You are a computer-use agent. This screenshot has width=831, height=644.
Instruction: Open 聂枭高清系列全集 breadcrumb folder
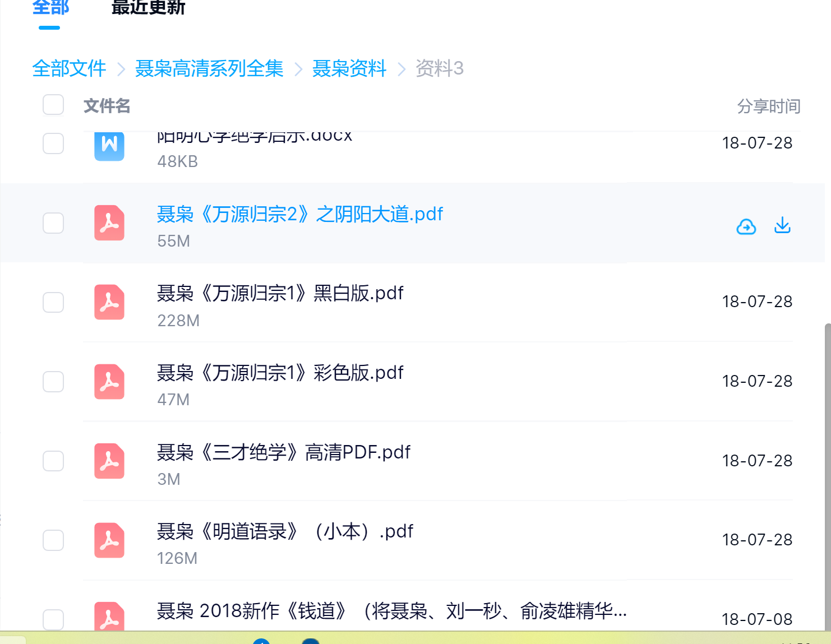[209, 68]
